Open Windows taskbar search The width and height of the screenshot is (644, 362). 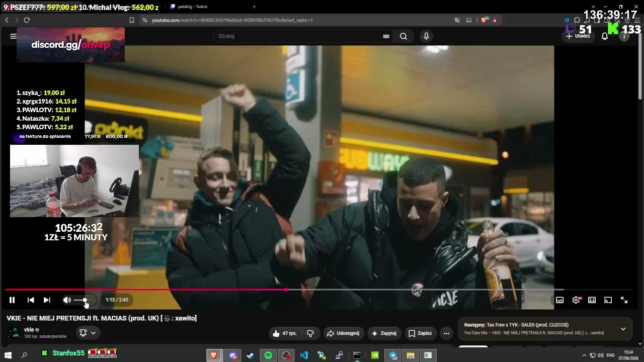tap(24, 355)
